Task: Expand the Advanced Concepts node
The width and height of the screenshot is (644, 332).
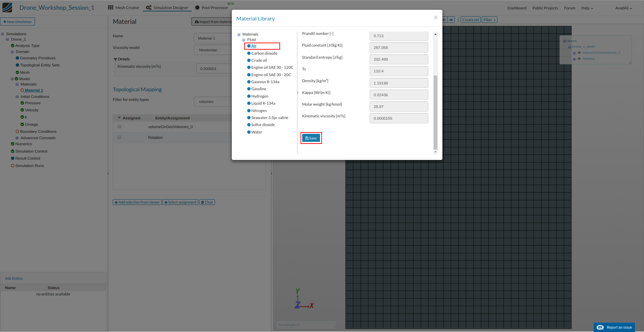Action: point(17,138)
